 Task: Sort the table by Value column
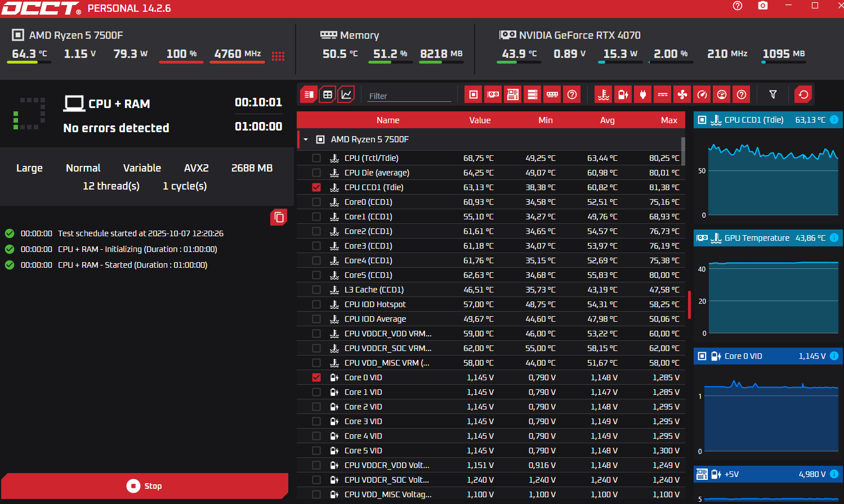click(x=480, y=120)
